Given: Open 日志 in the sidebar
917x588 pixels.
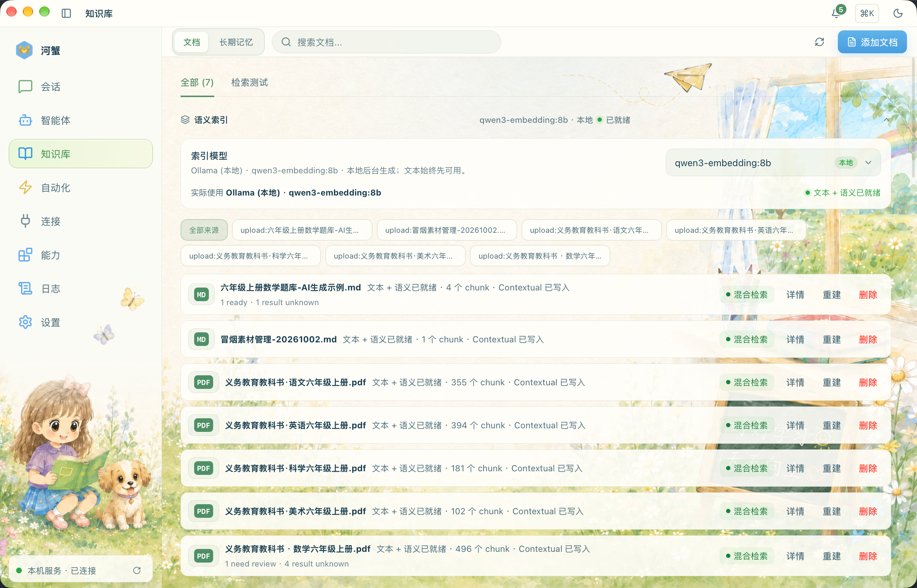Looking at the screenshot, I should (x=81, y=288).
